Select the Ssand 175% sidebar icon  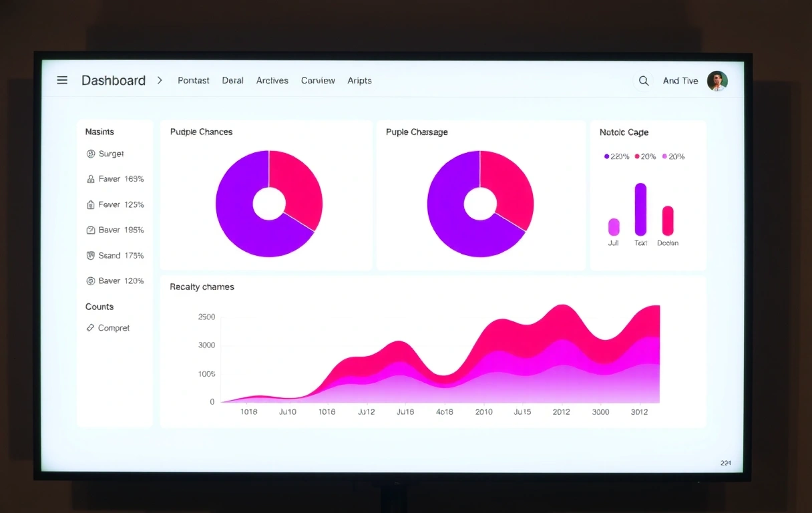[91, 255]
